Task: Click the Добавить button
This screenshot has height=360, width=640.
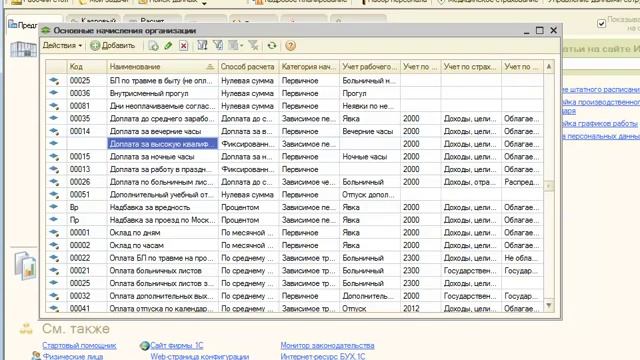Action: pyautogui.click(x=113, y=46)
